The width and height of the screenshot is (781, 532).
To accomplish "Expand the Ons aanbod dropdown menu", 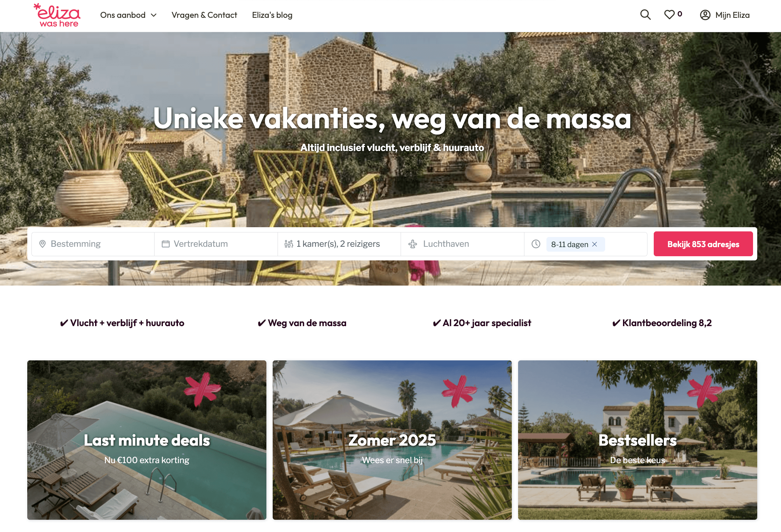I will 128,15.
